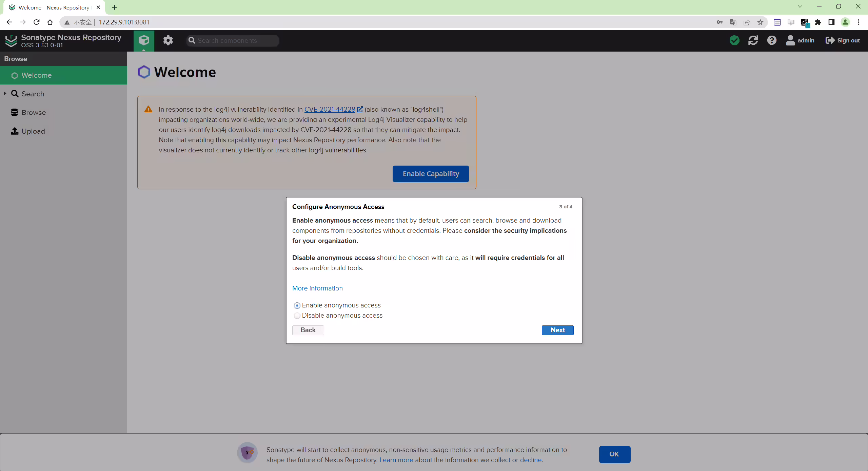The width and height of the screenshot is (868, 471).
Task: Click the green system status checkmark
Action: pyautogui.click(x=734, y=40)
